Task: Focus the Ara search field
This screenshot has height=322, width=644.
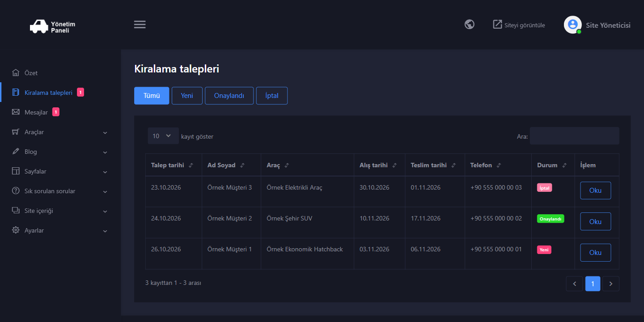Action: tap(575, 136)
